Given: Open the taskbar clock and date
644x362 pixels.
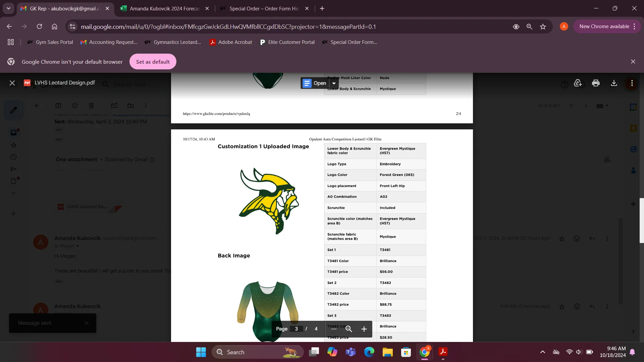Looking at the screenshot, I should click(613, 352).
